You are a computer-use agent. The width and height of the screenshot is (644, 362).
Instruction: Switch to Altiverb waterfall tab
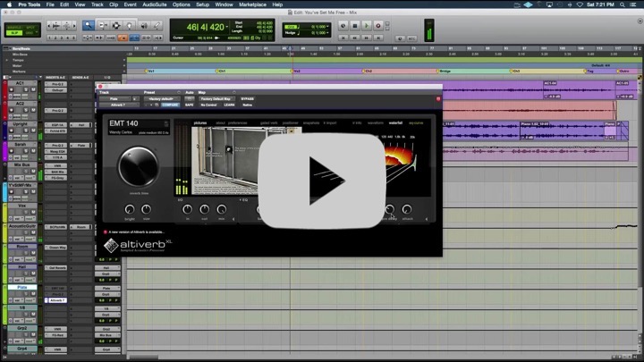(x=395, y=122)
